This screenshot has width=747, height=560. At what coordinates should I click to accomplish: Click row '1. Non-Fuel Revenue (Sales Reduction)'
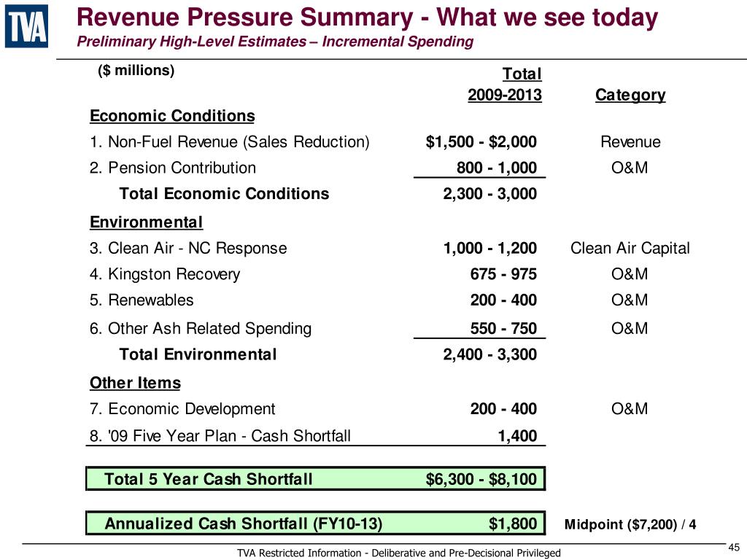(x=229, y=142)
